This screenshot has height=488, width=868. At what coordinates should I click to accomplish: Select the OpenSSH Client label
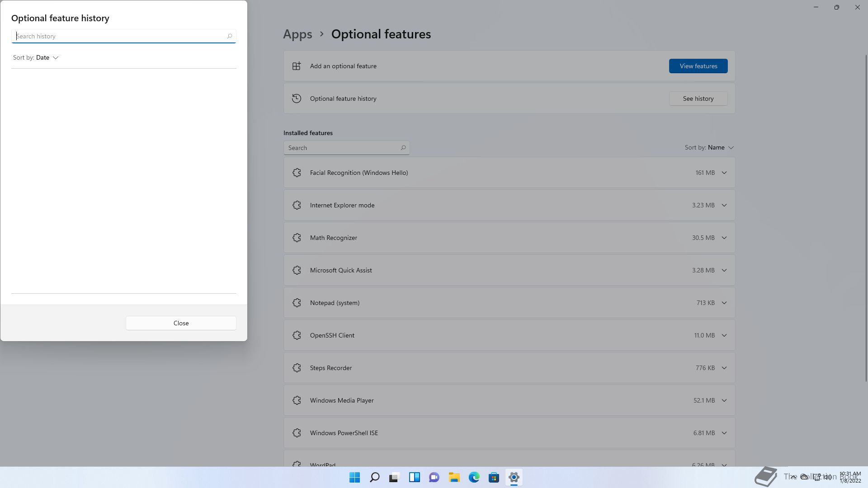pyautogui.click(x=332, y=335)
